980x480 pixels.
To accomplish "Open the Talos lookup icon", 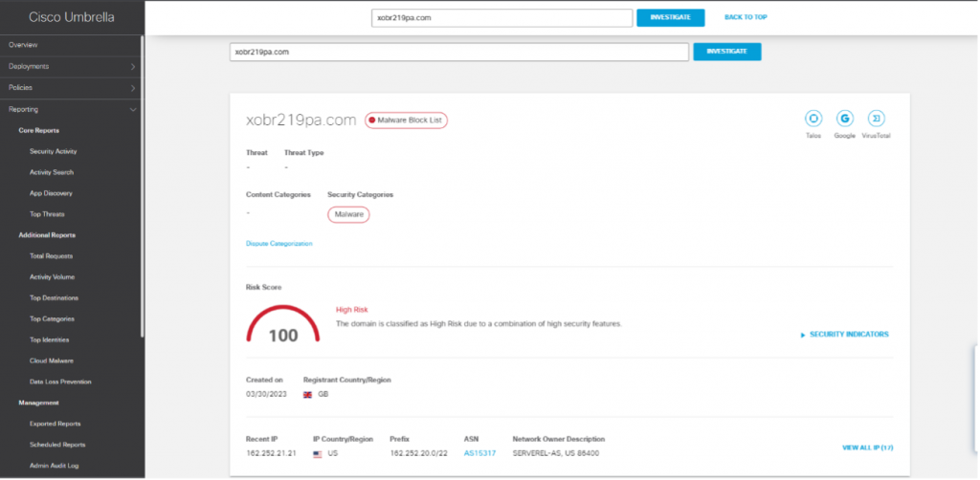I will tap(813, 119).
